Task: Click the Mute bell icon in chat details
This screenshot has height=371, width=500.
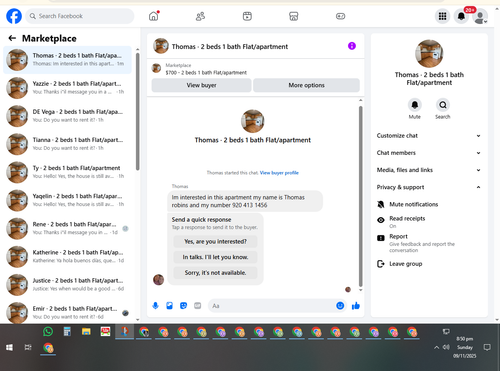Action: coord(415,105)
